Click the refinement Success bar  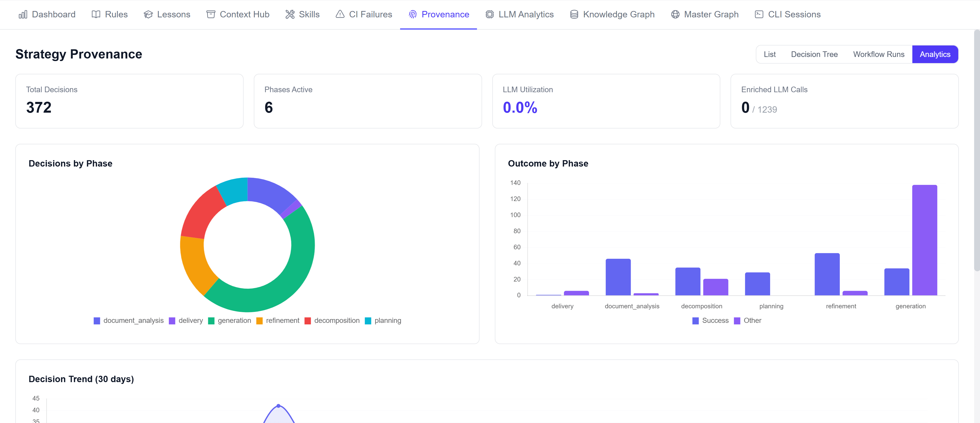[827, 274]
